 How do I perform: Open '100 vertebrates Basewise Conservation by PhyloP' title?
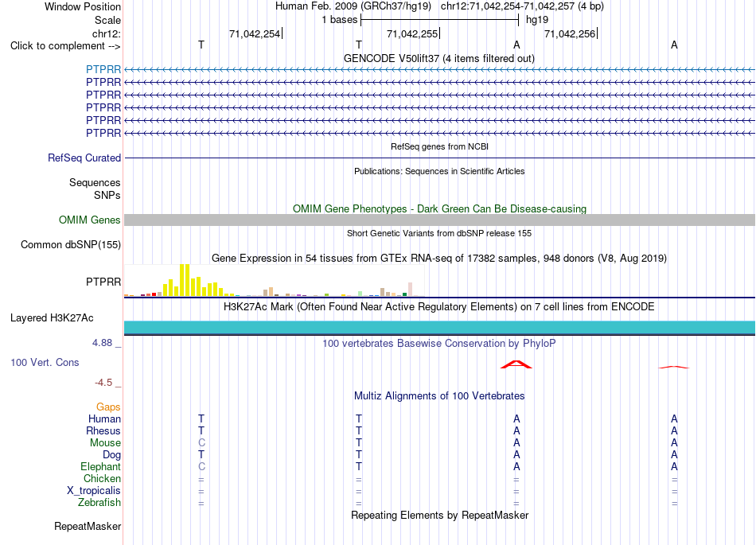(439, 344)
